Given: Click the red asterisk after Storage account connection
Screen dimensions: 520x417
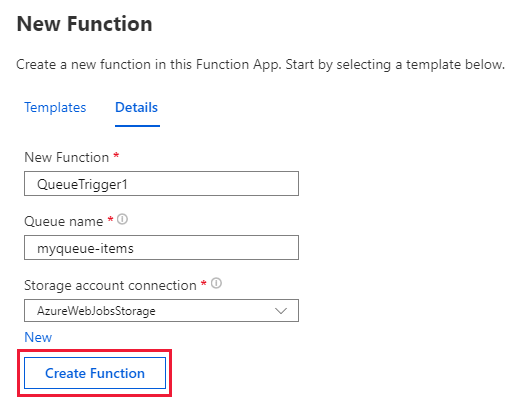Looking at the screenshot, I should [x=204, y=283].
